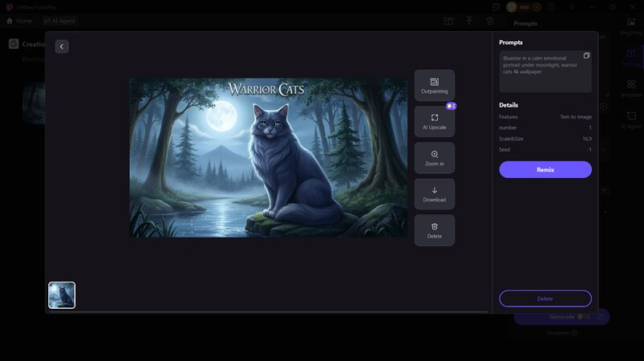Open the Disclaimer link

(561, 333)
